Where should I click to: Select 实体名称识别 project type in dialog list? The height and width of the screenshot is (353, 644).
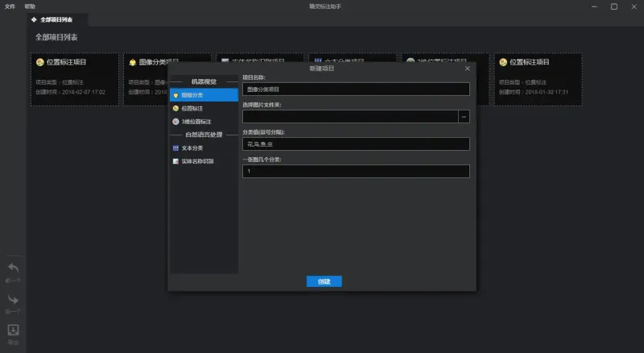204,161
